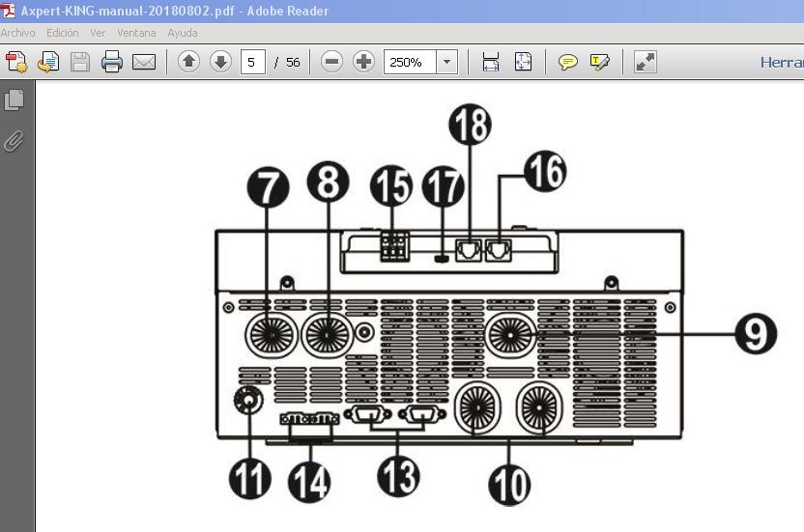Open the Ver menu
Screen dimensions: 804x532
(98, 33)
